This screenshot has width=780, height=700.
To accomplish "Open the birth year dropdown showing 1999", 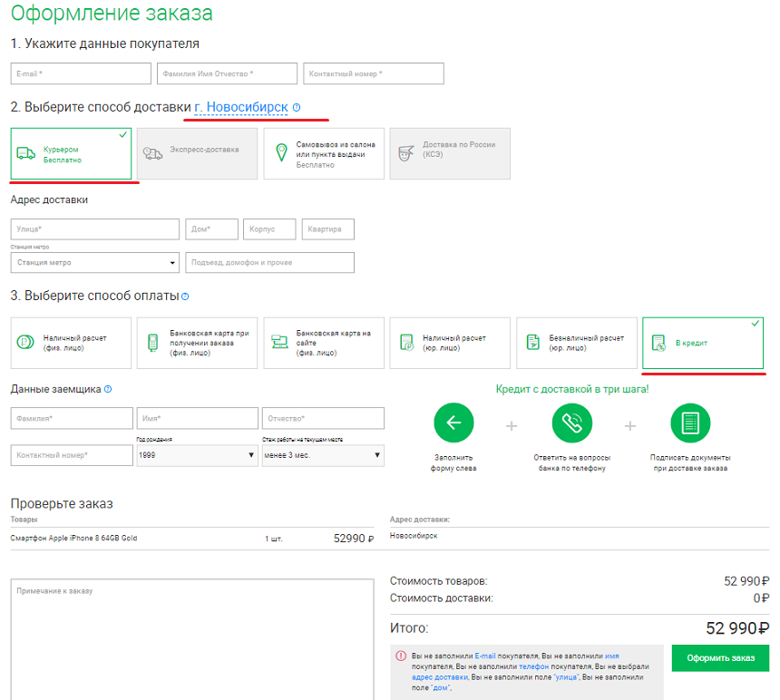I will [197, 455].
